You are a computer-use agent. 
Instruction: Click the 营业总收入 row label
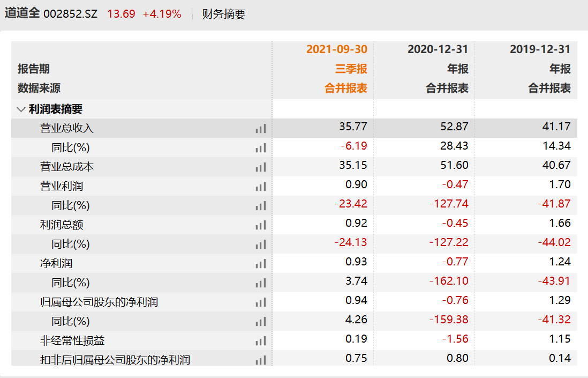click(67, 129)
